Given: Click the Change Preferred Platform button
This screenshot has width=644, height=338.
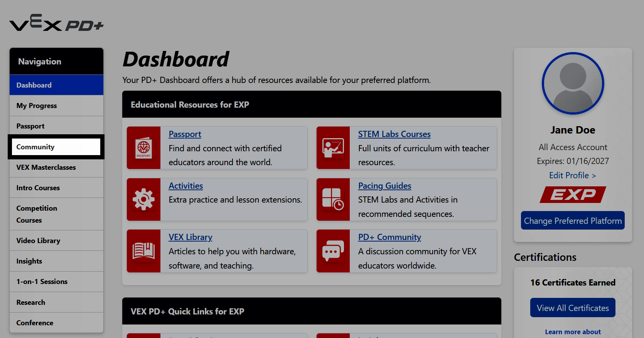Looking at the screenshot, I should (x=573, y=221).
